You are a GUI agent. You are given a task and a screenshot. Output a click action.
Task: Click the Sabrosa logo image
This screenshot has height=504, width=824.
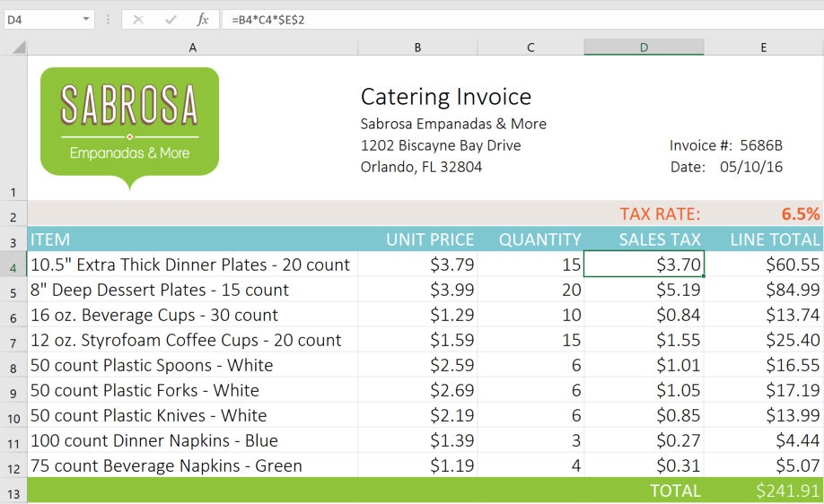pos(129,126)
